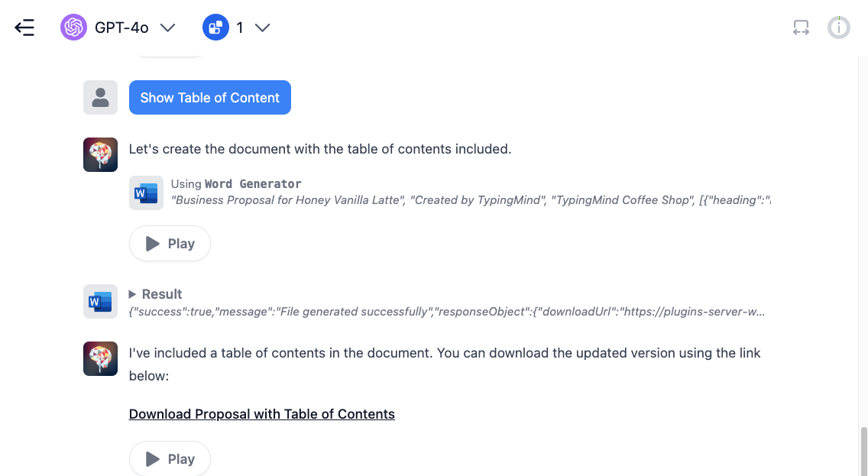Open the Download Proposal with Table of Contents link

point(262,414)
